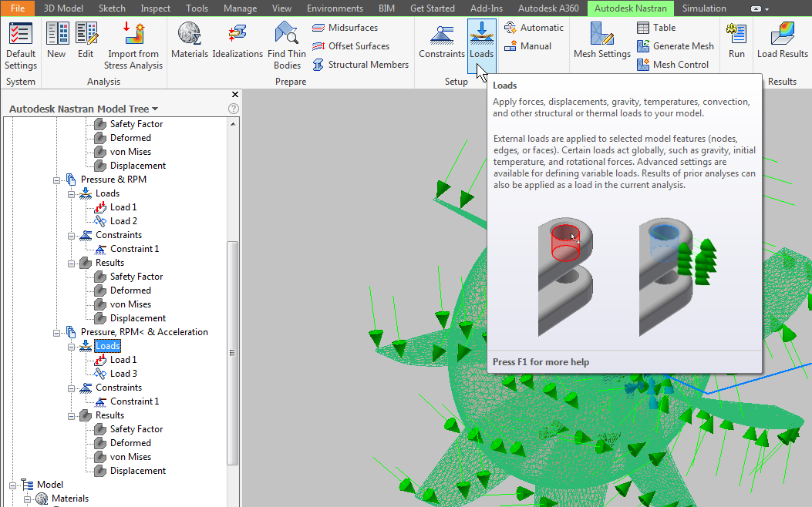Switch to the Tools tab

coord(197,8)
